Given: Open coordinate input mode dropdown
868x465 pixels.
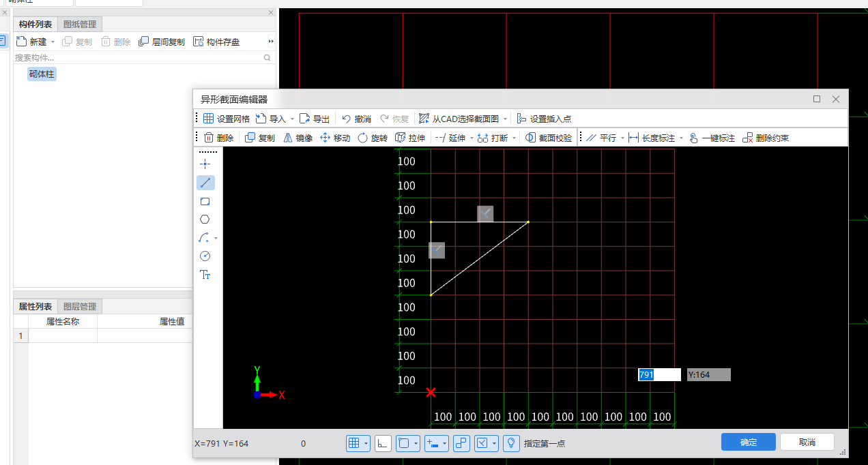Looking at the screenshot, I should coord(445,443).
